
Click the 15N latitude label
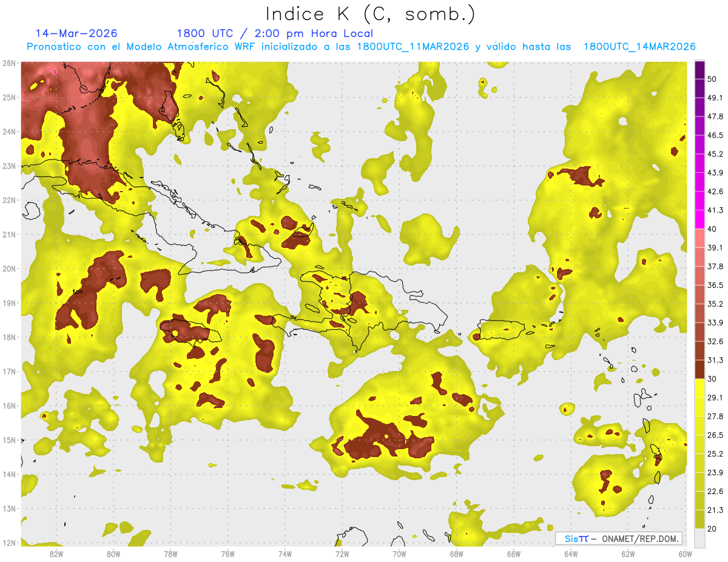coord(9,440)
